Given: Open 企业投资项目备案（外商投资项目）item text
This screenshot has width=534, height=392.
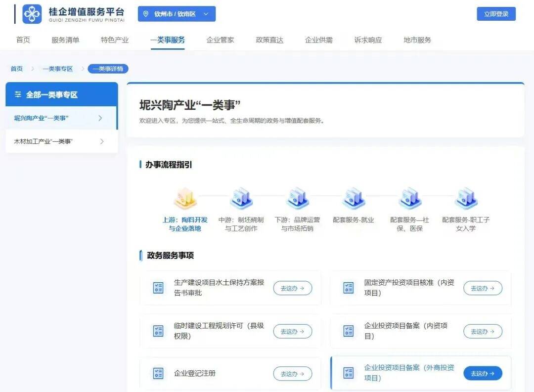Looking at the screenshot, I should tap(409, 373).
